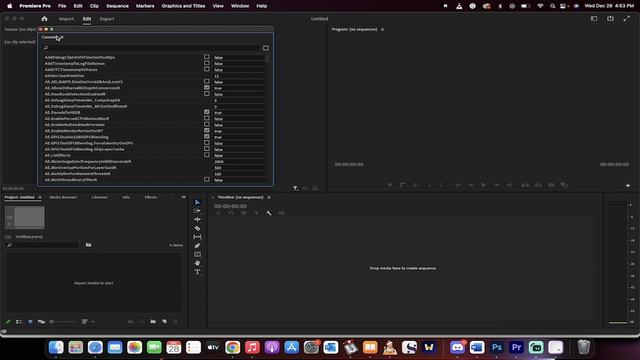Select the Razor tool

(198, 228)
